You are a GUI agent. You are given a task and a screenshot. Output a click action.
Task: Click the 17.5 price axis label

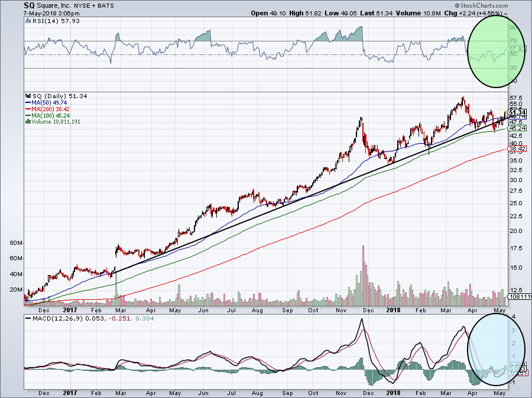click(x=515, y=248)
